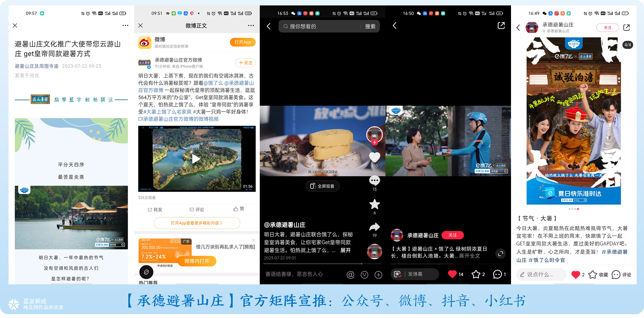Open the more options menu on 微博正文
The height and width of the screenshot is (318, 644).
coord(251,26)
